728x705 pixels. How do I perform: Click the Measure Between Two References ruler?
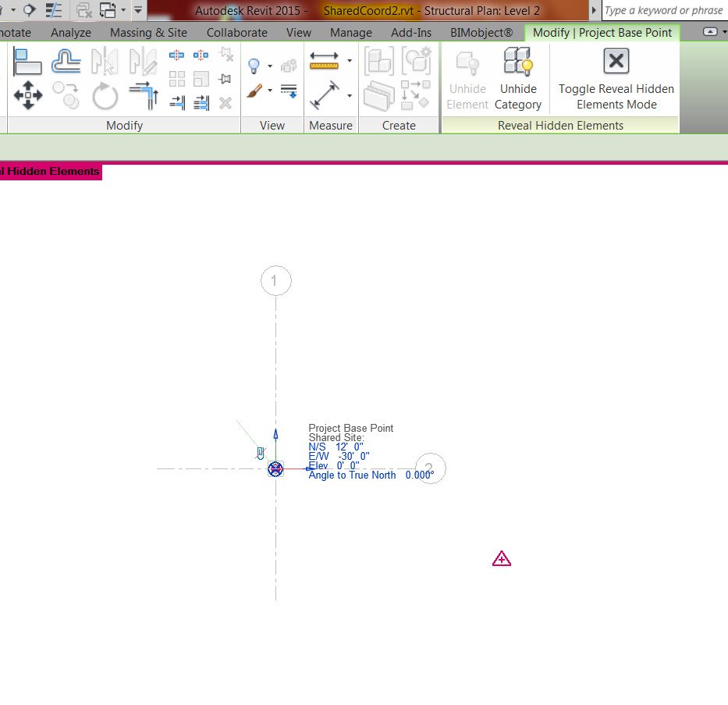click(x=324, y=61)
